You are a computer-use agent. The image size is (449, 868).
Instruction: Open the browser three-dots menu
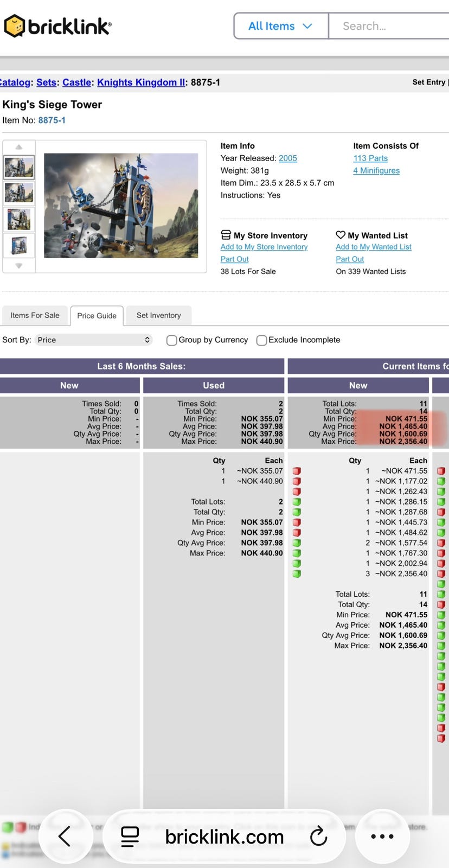click(382, 836)
